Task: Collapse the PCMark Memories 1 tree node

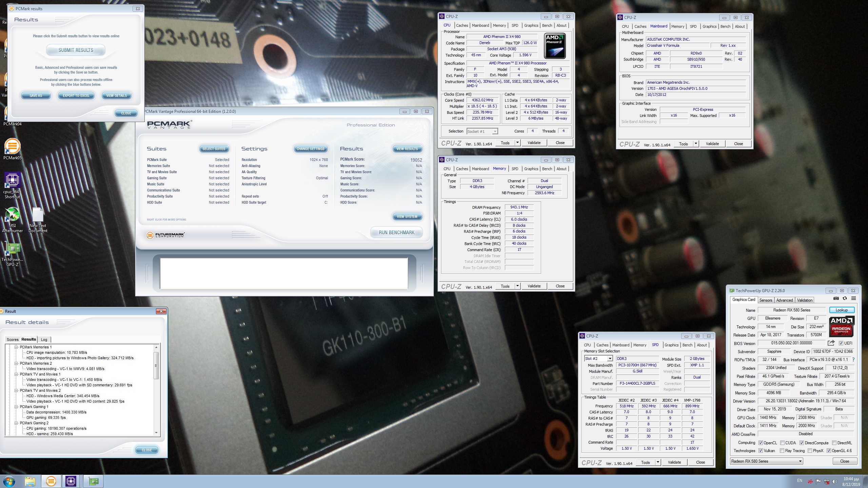Action: [x=16, y=347]
